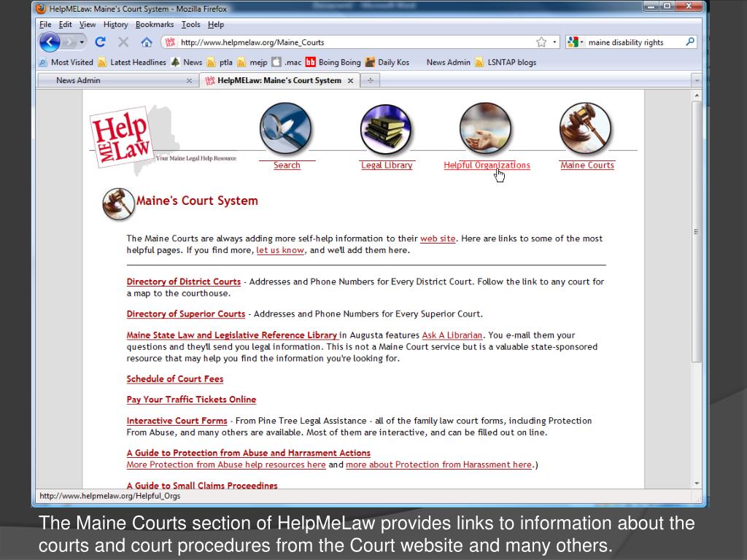Click the scrollbar down arrow
747x560 pixels.
(697, 483)
